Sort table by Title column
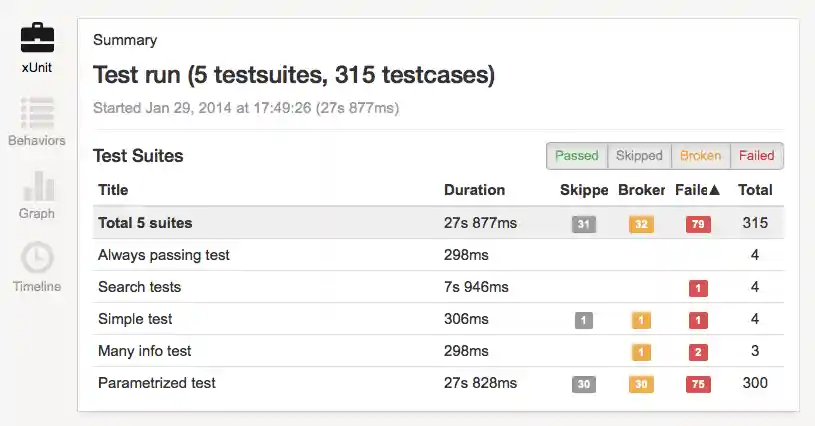Screen dimensions: 815x426 113,190
